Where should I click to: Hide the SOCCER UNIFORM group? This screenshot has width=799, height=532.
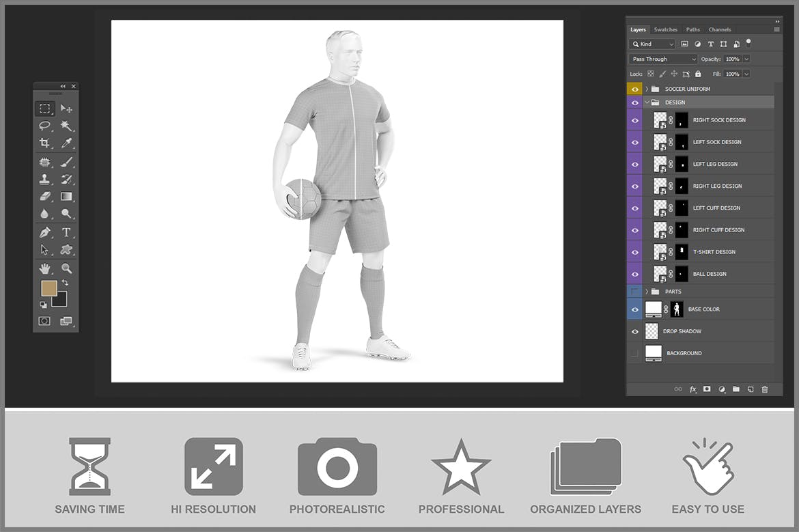pos(634,89)
